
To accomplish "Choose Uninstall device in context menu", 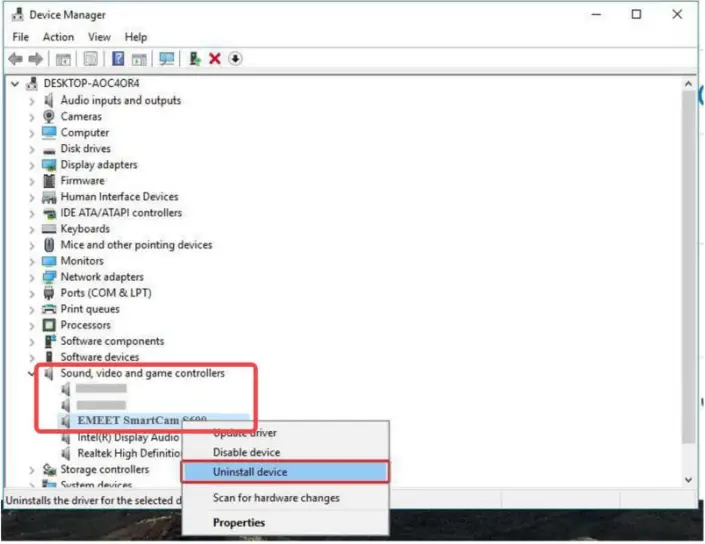I will (286, 472).
